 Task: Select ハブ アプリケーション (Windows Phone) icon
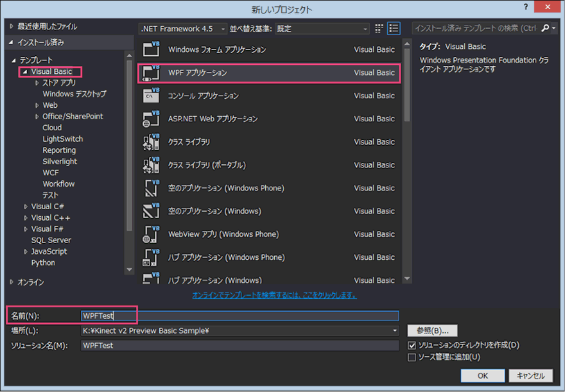pyautogui.click(x=151, y=257)
